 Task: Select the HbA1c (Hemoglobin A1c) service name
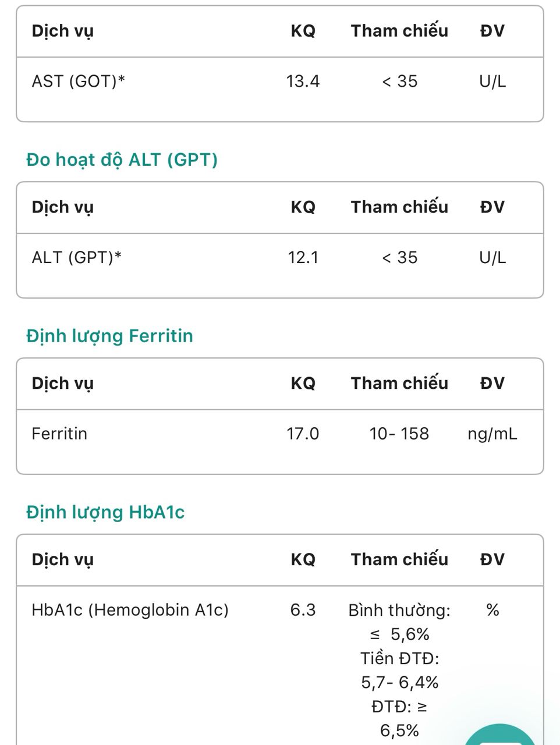tap(130, 610)
